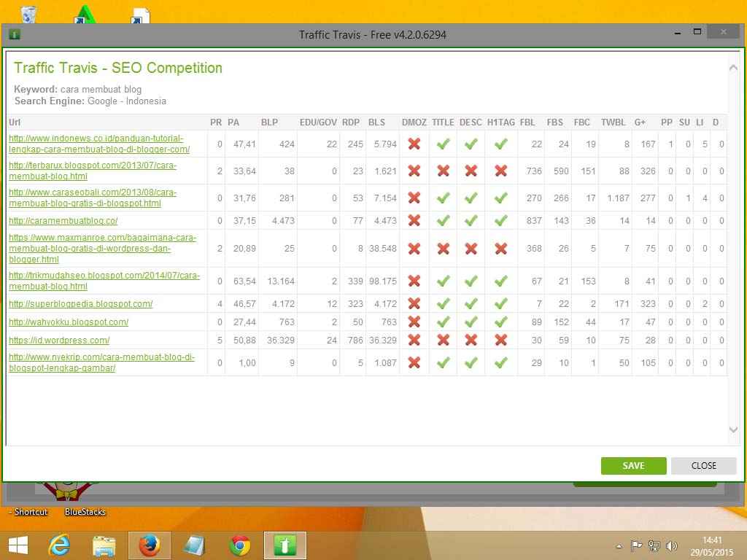Screen dimensions: 747x560
Task: Open the caramembuatblog.co link
Action: point(63,221)
